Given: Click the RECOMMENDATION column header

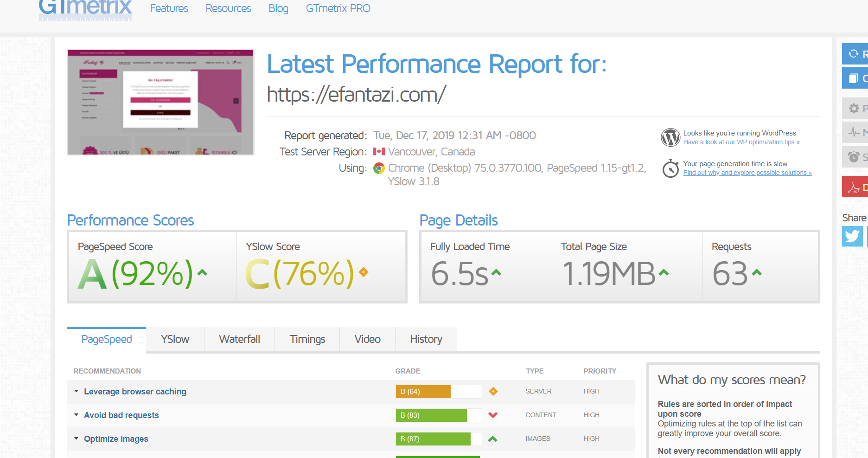Looking at the screenshot, I should [107, 371].
